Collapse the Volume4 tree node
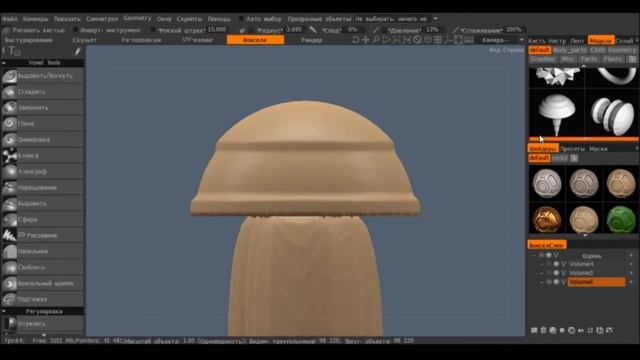Viewport: 640px width, 360px height. [542, 264]
